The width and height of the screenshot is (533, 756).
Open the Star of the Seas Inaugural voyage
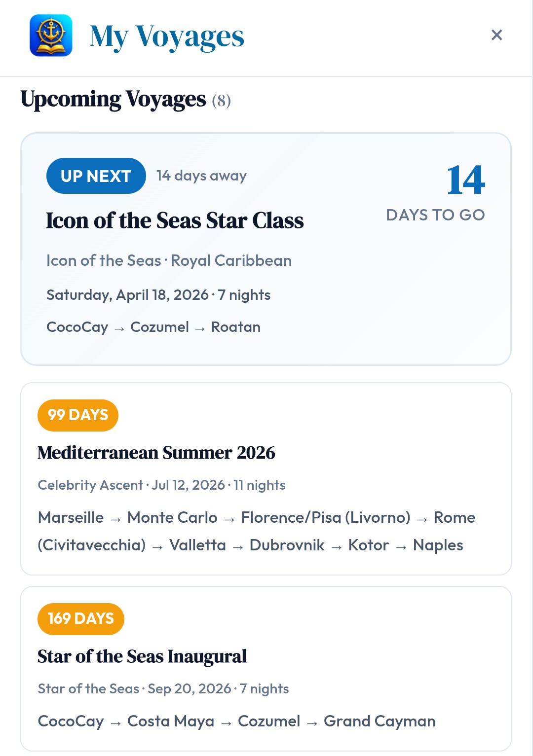(142, 656)
